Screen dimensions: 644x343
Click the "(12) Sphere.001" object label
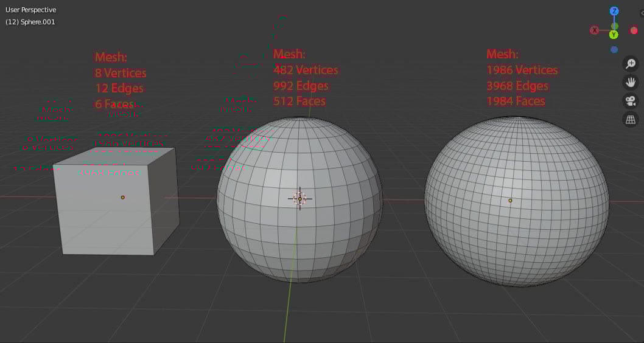click(x=30, y=22)
